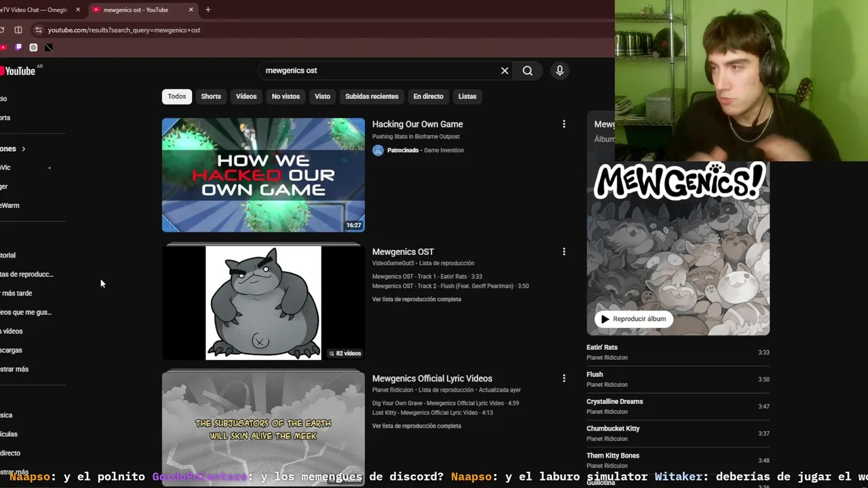Start voice search with microphone icon

(559, 70)
